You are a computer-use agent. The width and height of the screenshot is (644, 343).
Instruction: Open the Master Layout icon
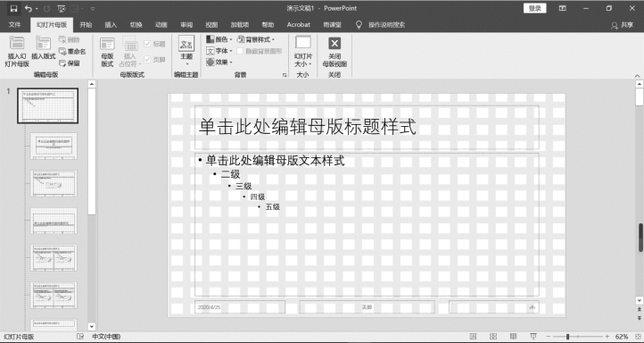[x=107, y=44]
